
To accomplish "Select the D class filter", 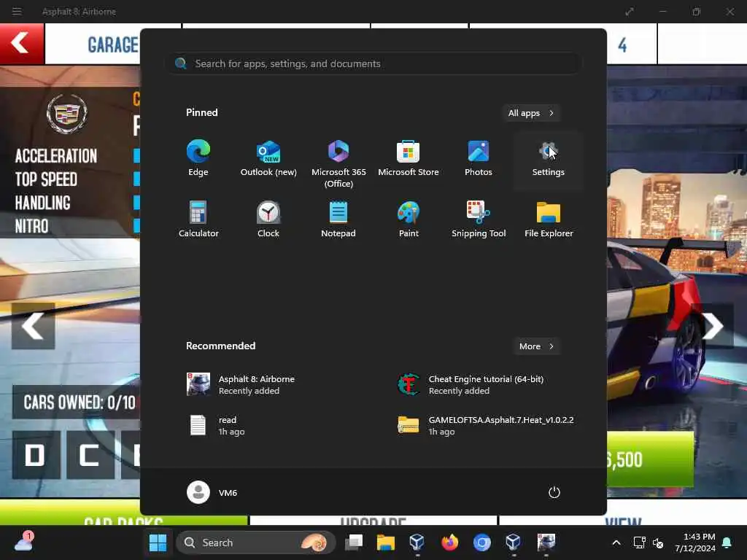I will point(36,455).
